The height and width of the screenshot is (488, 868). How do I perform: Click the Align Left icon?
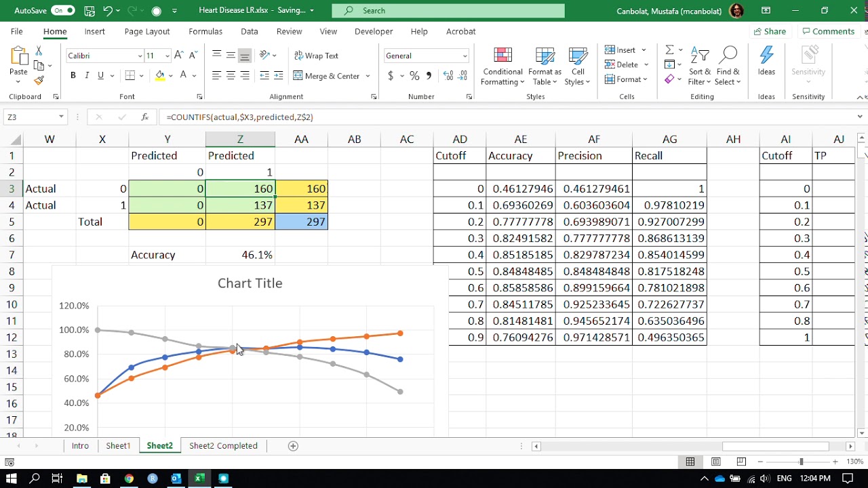point(217,76)
